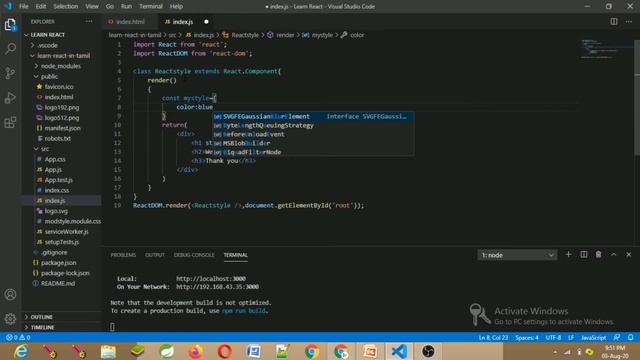640x360 pixels.
Task: Click the LF end-of-line status item
Action: [571, 338]
